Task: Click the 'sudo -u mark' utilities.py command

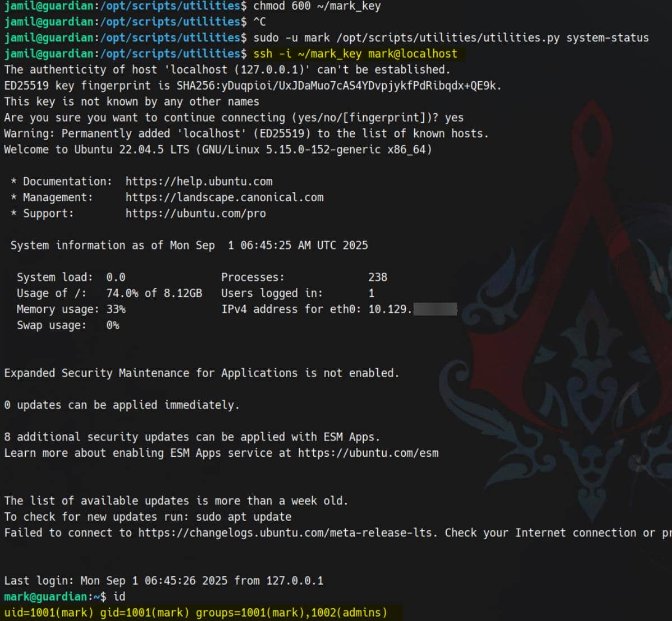Action: pos(451,38)
